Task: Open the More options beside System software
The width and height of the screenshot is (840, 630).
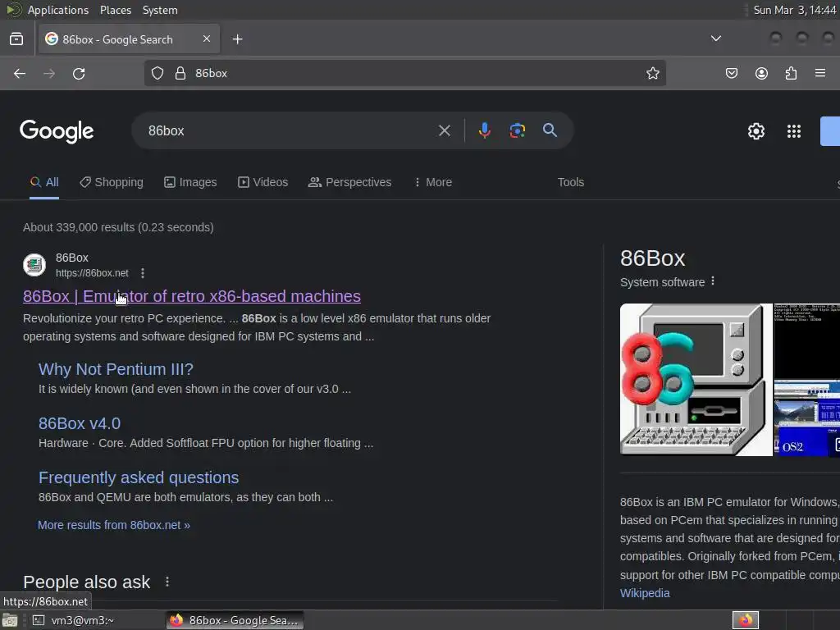Action: coord(713,281)
